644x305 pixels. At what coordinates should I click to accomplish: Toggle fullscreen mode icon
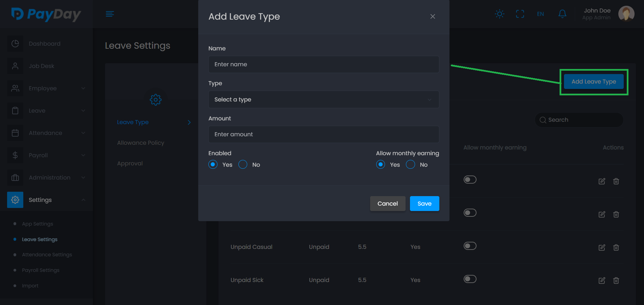click(520, 14)
